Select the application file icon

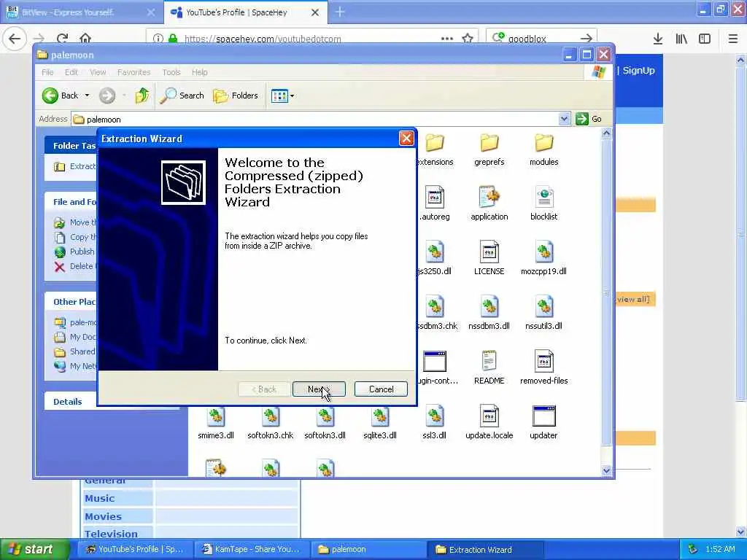tap(489, 197)
